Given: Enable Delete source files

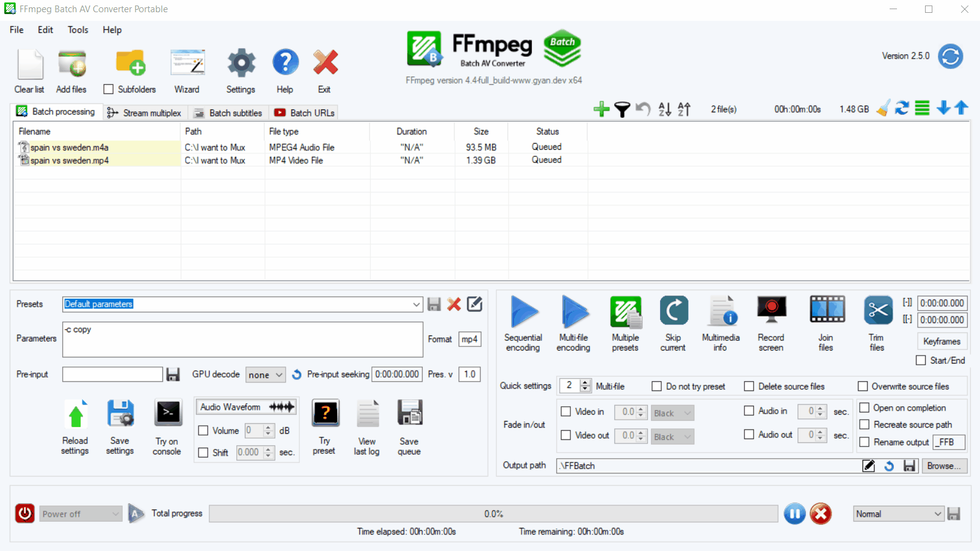Looking at the screenshot, I should (749, 386).
